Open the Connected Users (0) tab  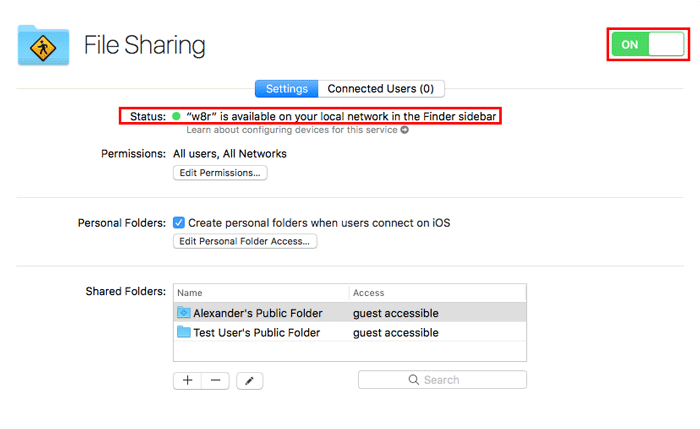click(x=381, y=89)
